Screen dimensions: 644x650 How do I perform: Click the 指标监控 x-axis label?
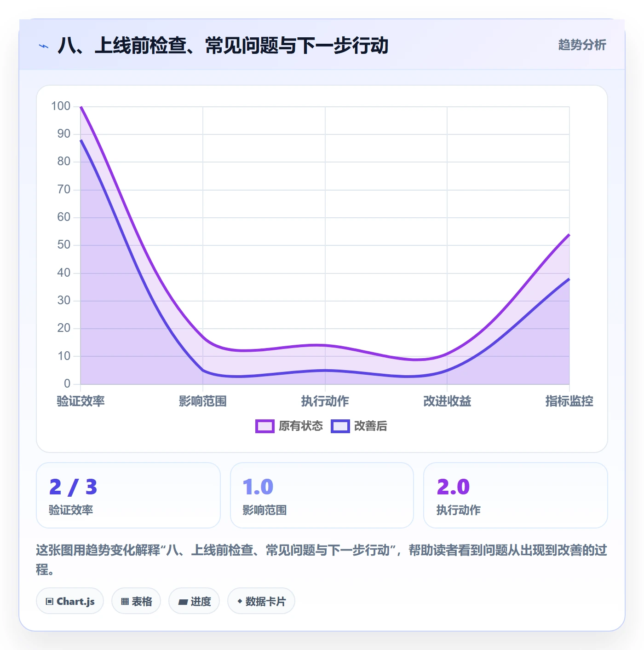(569, 401)
